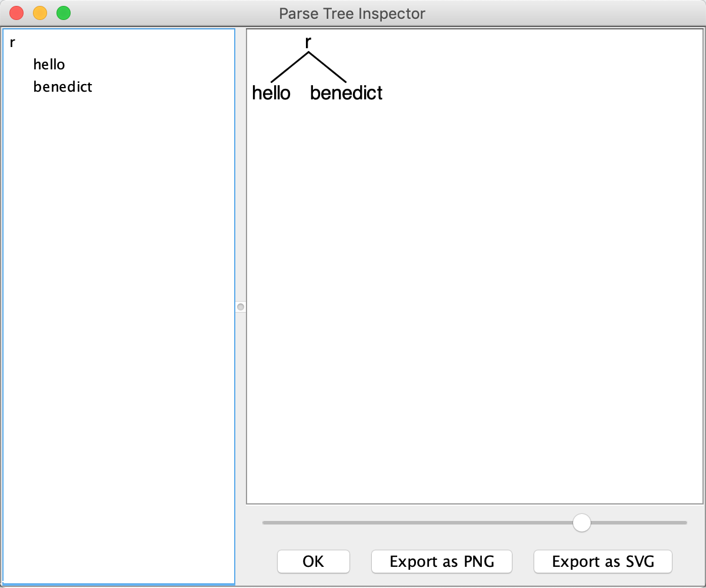Export the tree as PNG
This screenshot has height=588, width=706.
click(441, 562)
